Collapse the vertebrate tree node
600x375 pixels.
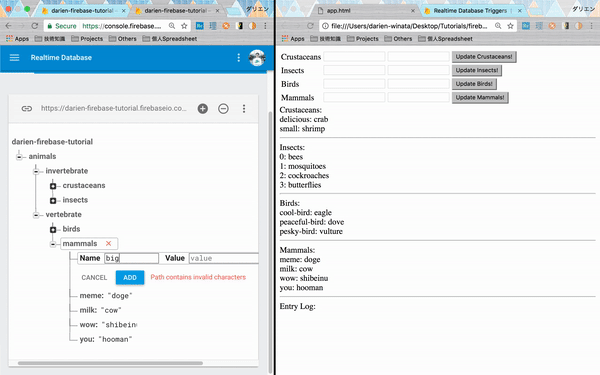pyautogui.click(x=36, y=215)
